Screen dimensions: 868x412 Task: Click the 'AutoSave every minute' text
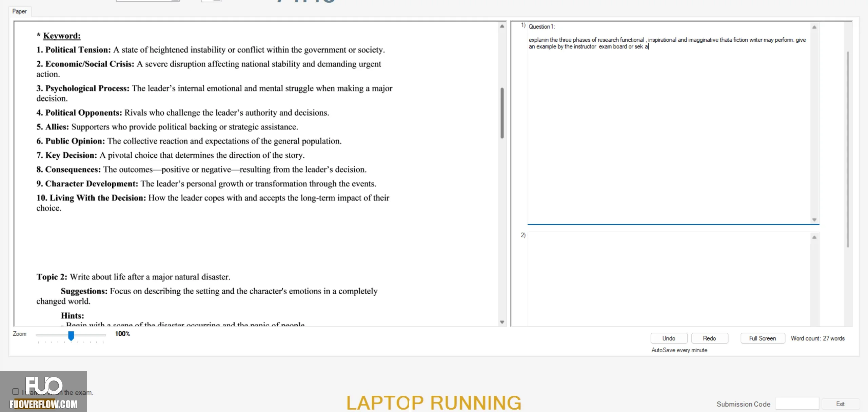(x=679, y=350)
